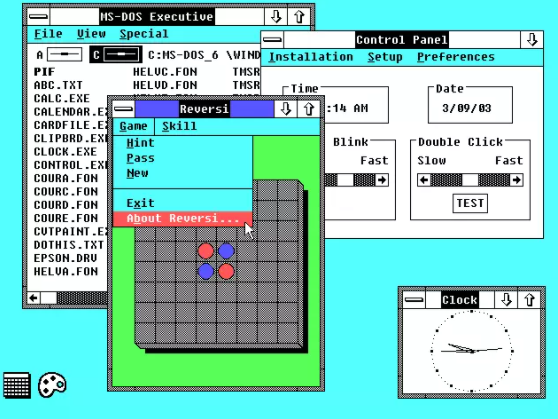The width and height of the screenshot is (558, 419).
Task: Click Blink rate slider right arrow
Action: [x=382, y=180]
